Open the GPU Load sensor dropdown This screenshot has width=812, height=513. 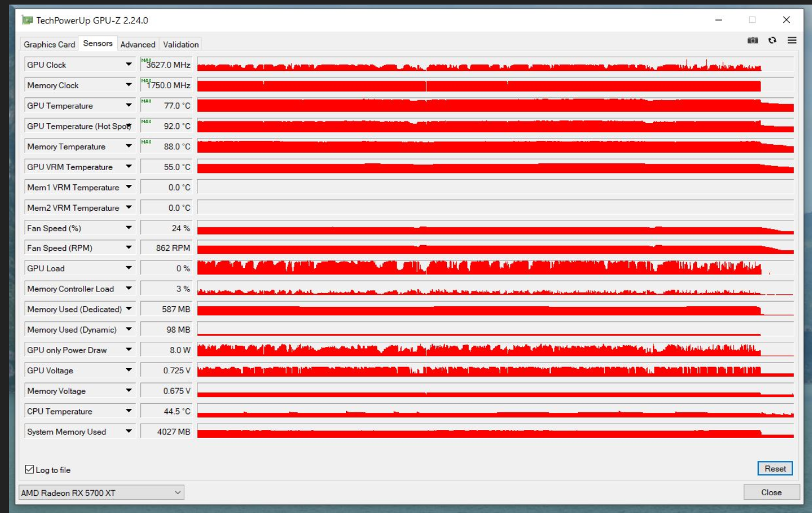129,268
